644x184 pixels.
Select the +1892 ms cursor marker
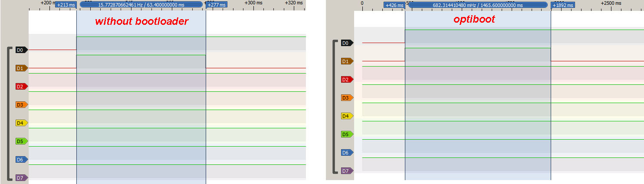(x=563, y=5)
